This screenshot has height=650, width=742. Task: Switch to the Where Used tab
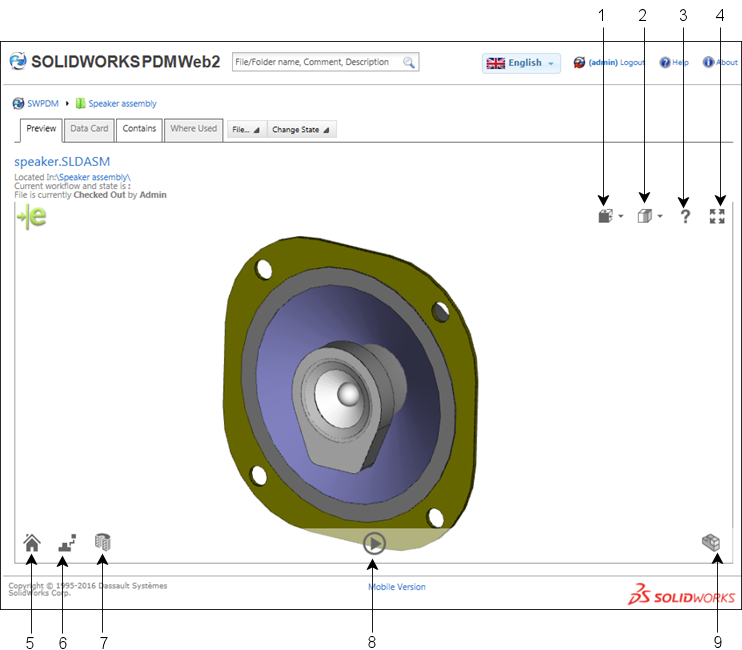pyautogui.click(x=194, y=129)
